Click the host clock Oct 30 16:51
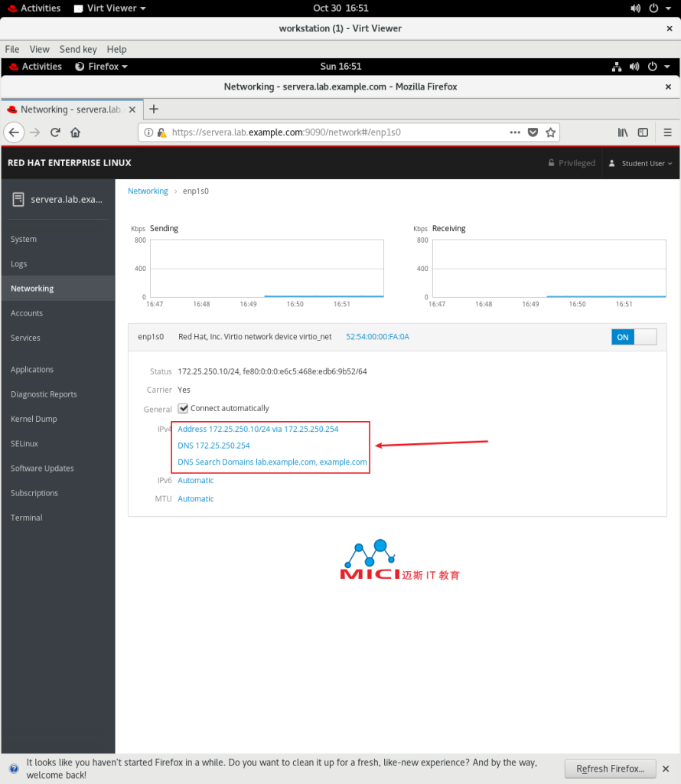 coord(340,8)
